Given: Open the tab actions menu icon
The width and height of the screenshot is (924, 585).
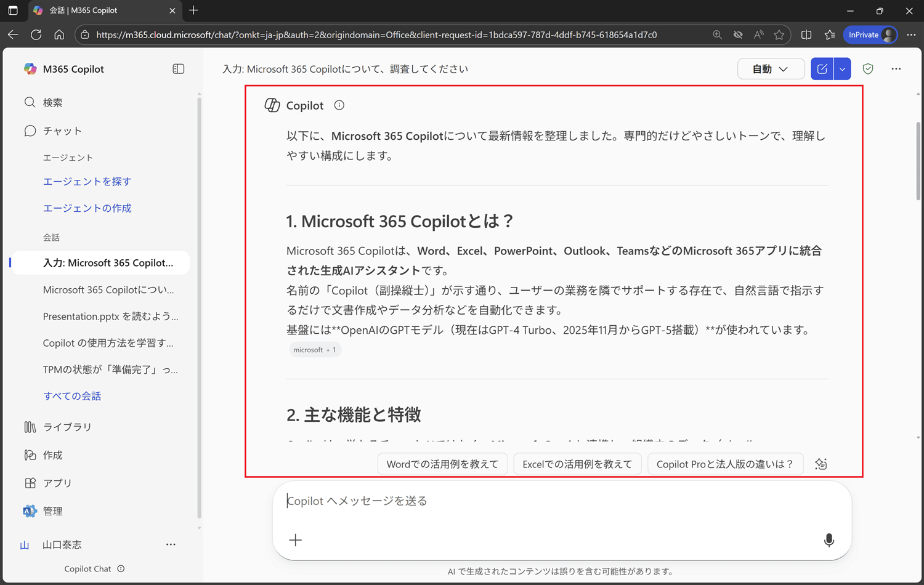Looking at the screenshot, I should click(13, 10).
